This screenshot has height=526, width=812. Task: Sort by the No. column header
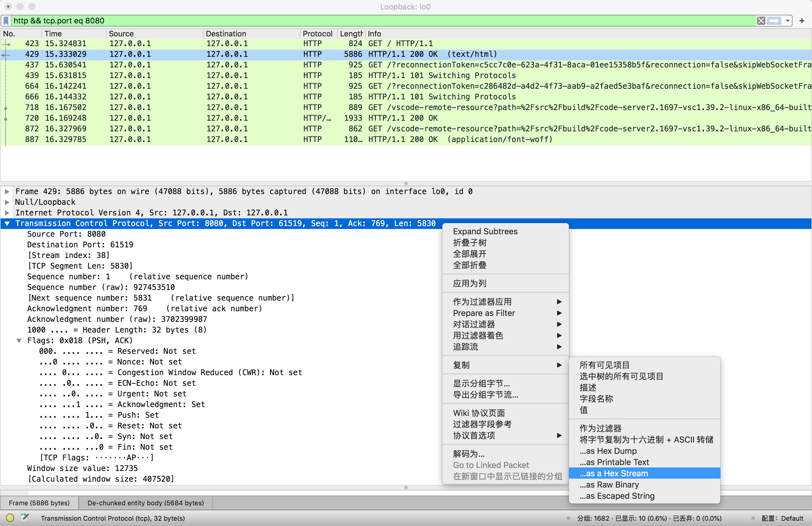click(x=21, y=34)
